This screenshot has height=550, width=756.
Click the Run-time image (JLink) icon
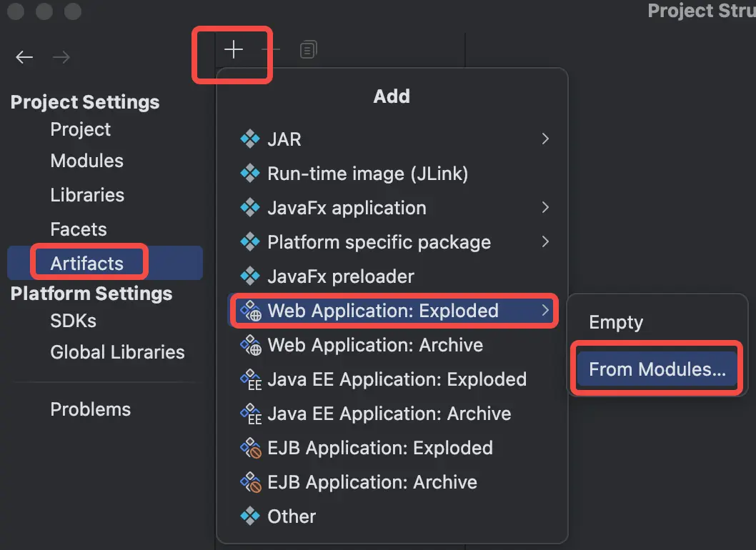pyautogui.click(x=250, y=174)
